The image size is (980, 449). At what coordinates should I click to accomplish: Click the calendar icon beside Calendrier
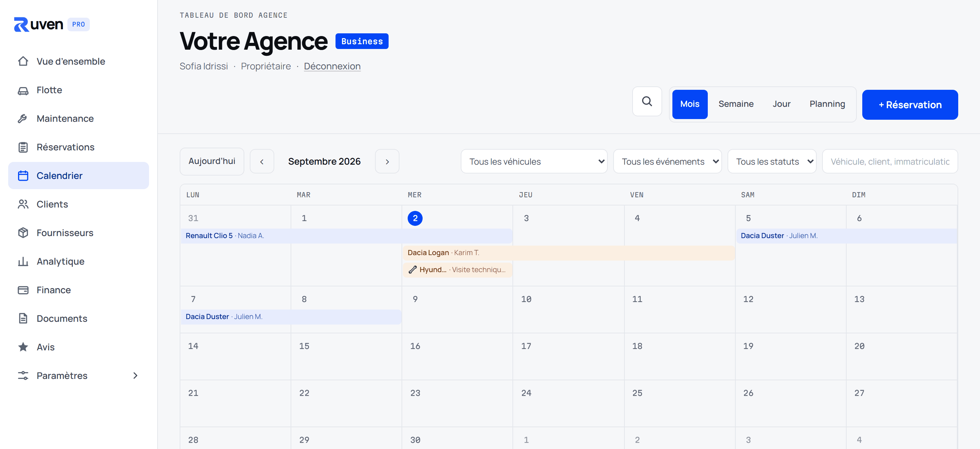point(23,176)
